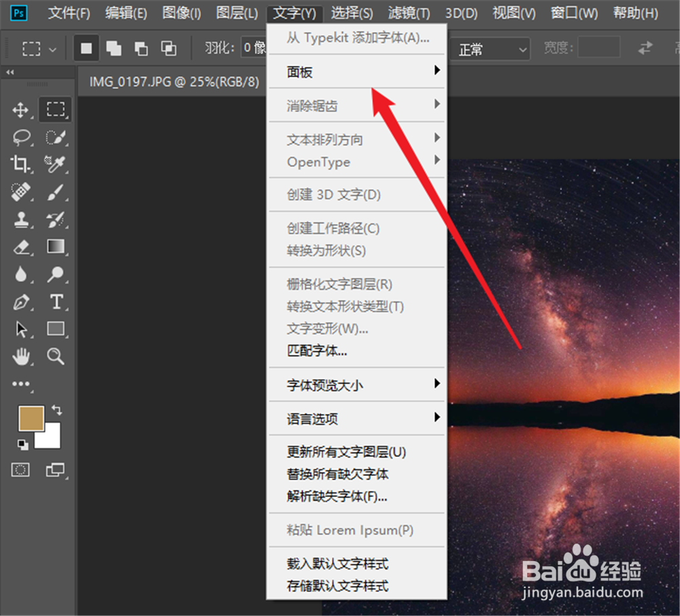Swap foreground and background colors
Image resolution: width=680 pixels, height=616 pixels.
click(x=56, y=409)
